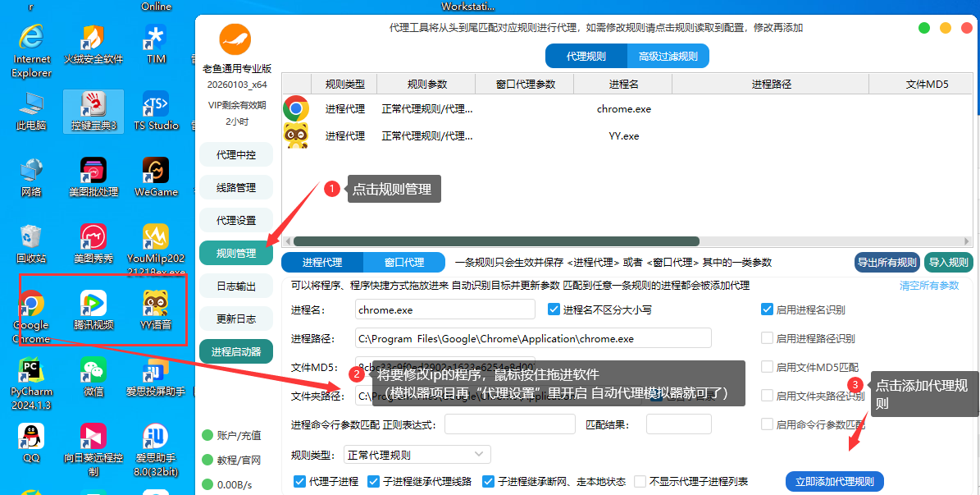Toggle 子进程继承断网、走本地状态 checkbox
The width and height of the screenshot is (980, 495).
pyautogui.click(x=488, y=481)
